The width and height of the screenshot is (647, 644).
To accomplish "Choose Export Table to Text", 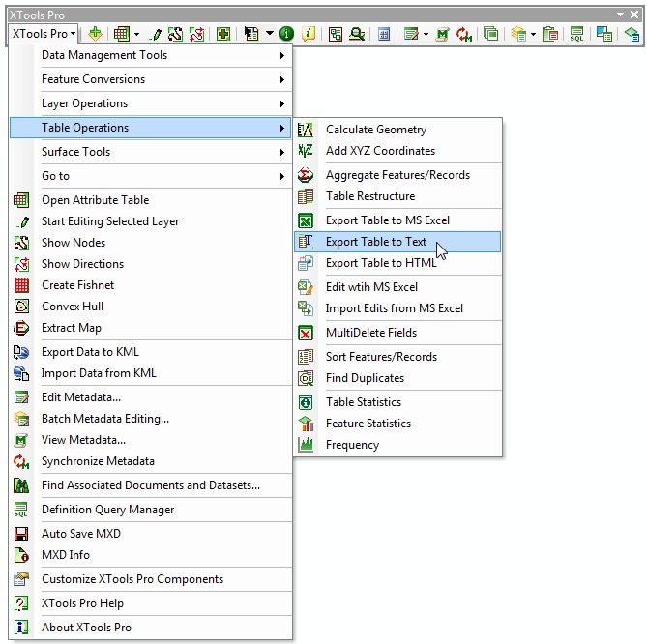I will tap(397, 242).
